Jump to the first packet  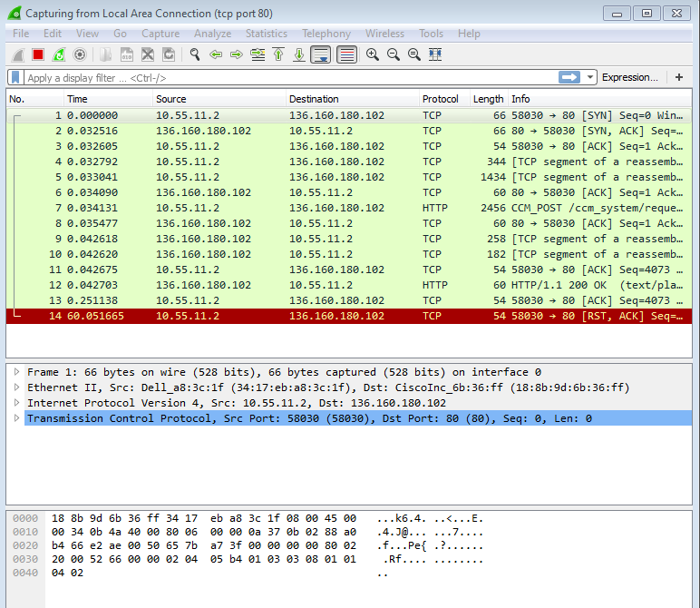278,54
